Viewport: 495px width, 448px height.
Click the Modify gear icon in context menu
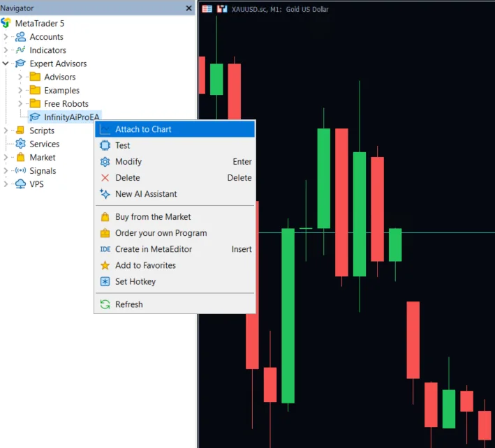click(x=105, y=161)
